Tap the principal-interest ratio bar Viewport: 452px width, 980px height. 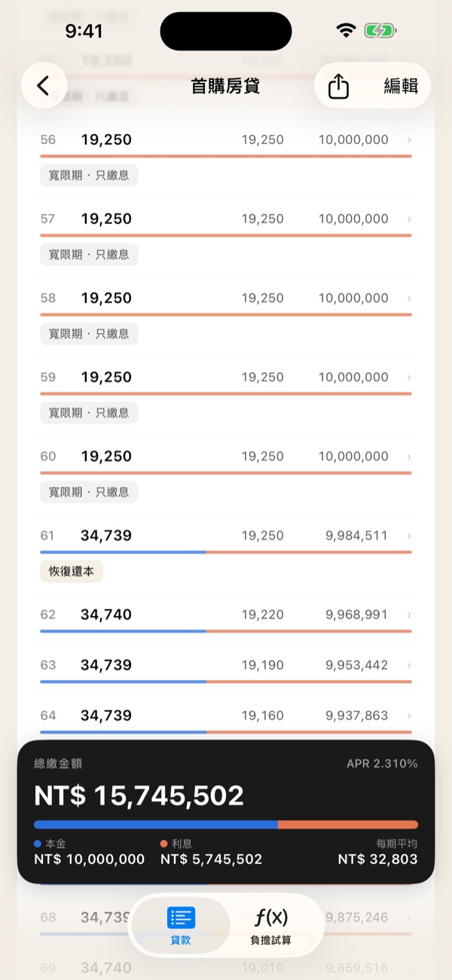pos(226,825)
